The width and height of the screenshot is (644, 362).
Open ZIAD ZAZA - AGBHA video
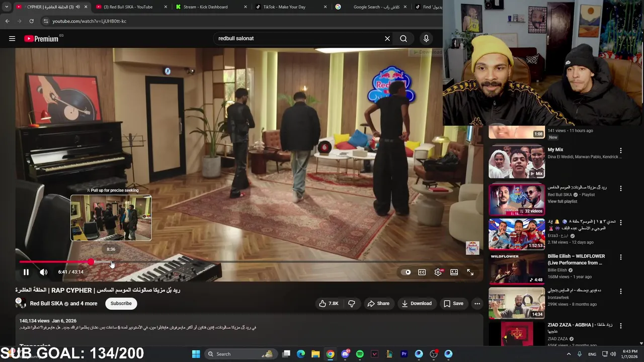point(580,328)
